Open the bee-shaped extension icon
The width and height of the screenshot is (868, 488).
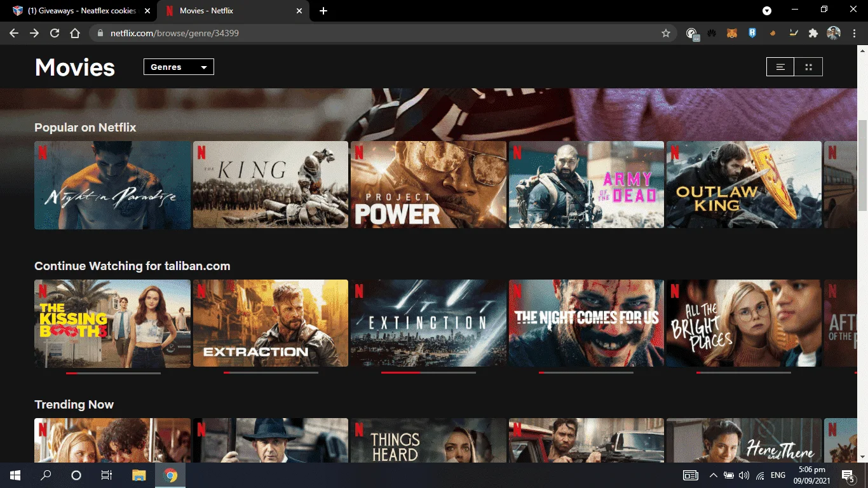793,33
